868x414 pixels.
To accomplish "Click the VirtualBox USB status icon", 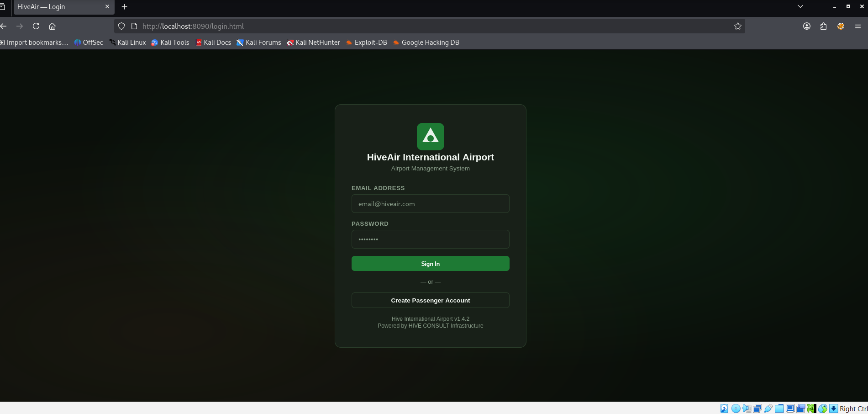I will (x=768, y=409).
